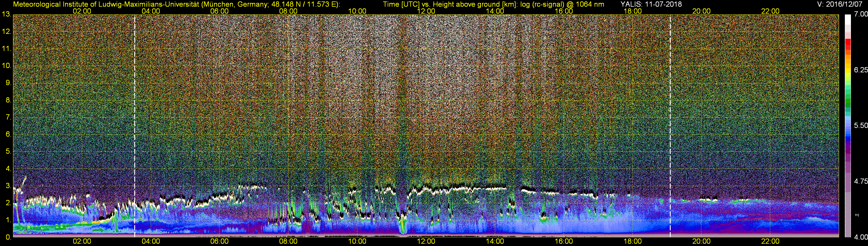The image size is (868, 246).
Task: Click the 5.50 colorbar scale value
Action: point(860,125)
